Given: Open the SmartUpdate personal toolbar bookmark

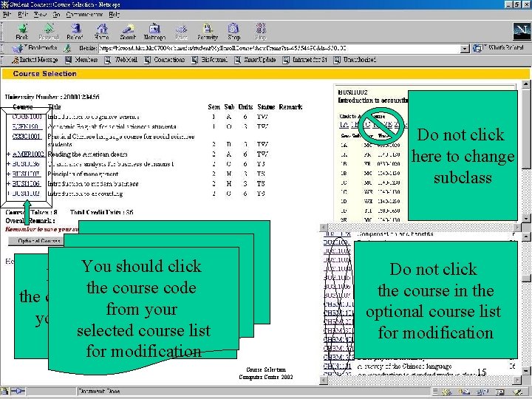Looking at the screenshot, I should [x=255, y=60].
